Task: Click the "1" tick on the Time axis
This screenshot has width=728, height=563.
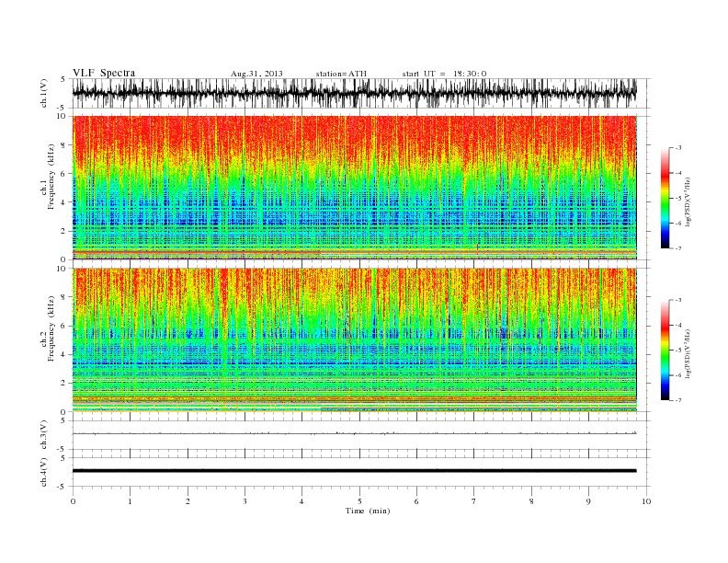Action: click(x=130, y=501)
